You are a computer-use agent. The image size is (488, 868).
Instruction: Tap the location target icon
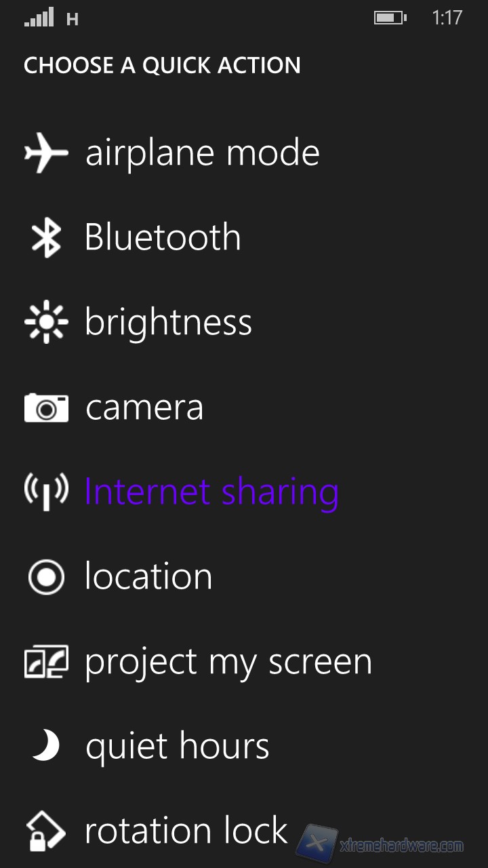[46, 577]
